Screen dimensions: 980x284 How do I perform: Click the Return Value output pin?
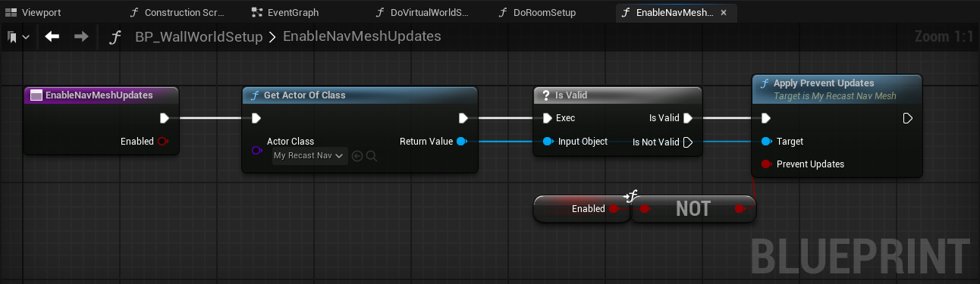tap(462, 142)
